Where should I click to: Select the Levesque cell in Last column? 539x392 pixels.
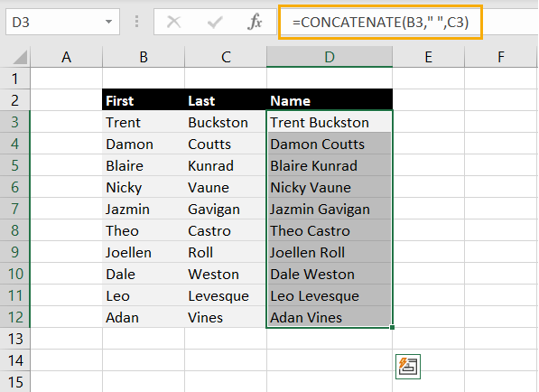pyautogui.click(x=226, y=295)
